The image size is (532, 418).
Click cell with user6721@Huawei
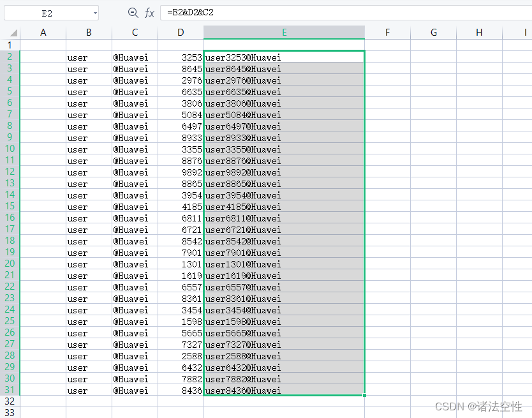(x=284, y=229)
